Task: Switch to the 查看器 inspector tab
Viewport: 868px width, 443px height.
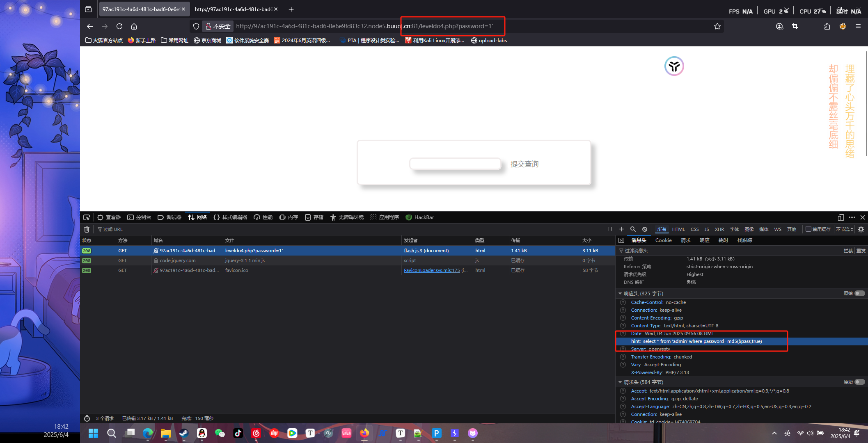Action: pos(109,217)
